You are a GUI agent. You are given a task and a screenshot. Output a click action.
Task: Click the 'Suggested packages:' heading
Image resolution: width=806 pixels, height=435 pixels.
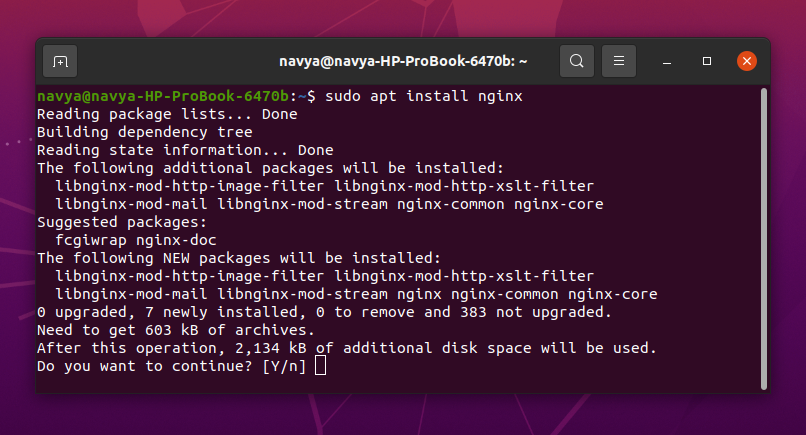122,222
